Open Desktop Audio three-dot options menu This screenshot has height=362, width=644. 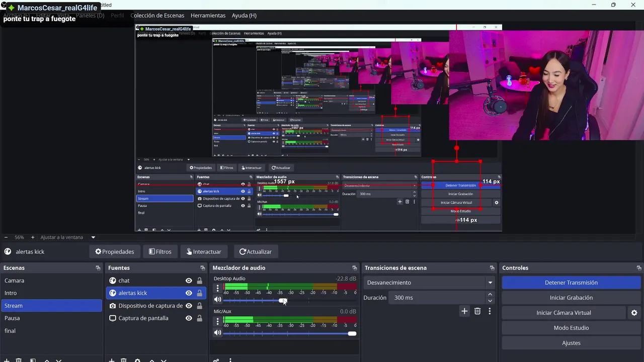pos(217,288)
